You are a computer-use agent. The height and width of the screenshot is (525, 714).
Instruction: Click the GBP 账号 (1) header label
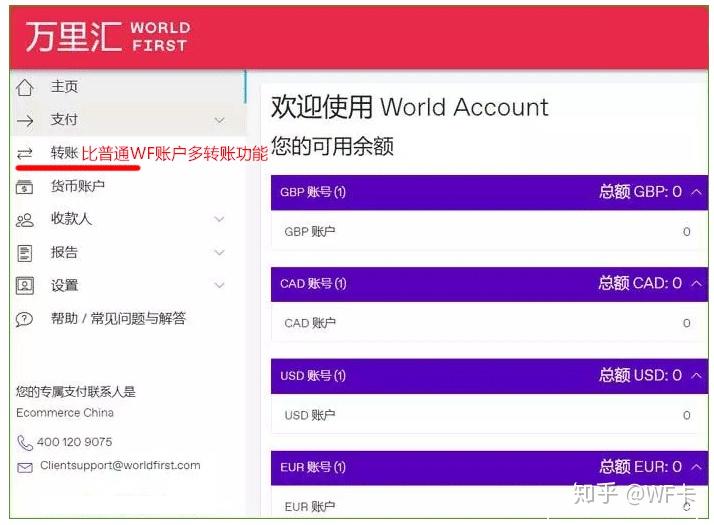313,192
